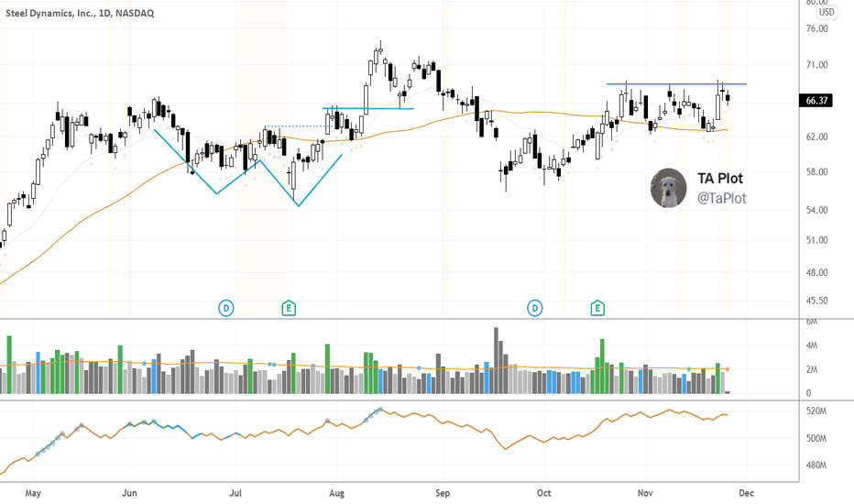Click the 54.00 price axis label
This screenshot has width=854, height=504.
pos(816,211)
